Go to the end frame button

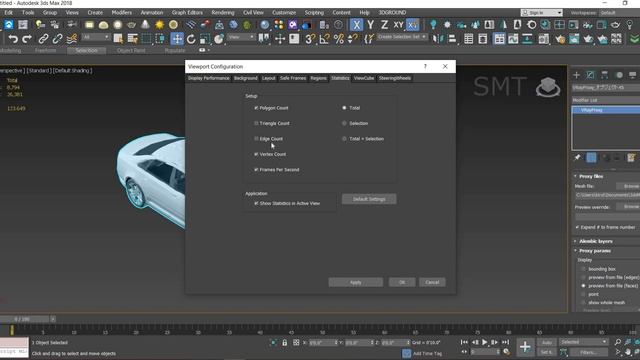coord(505,342)
